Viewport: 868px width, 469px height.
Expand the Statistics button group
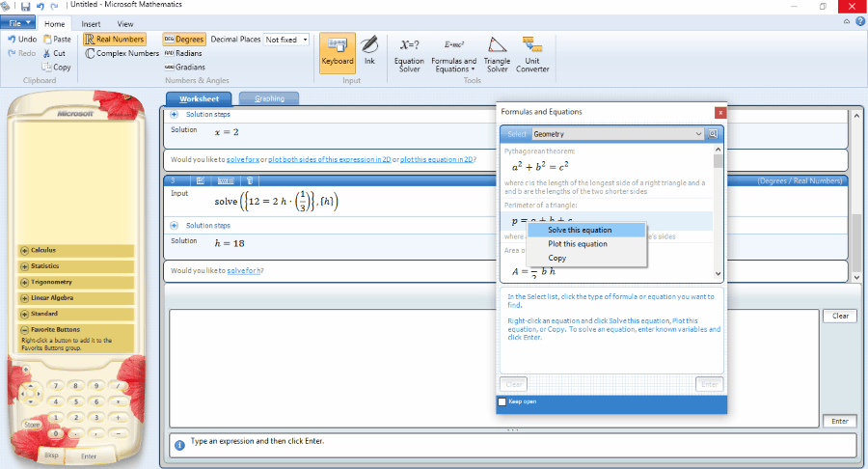[76, 266]
